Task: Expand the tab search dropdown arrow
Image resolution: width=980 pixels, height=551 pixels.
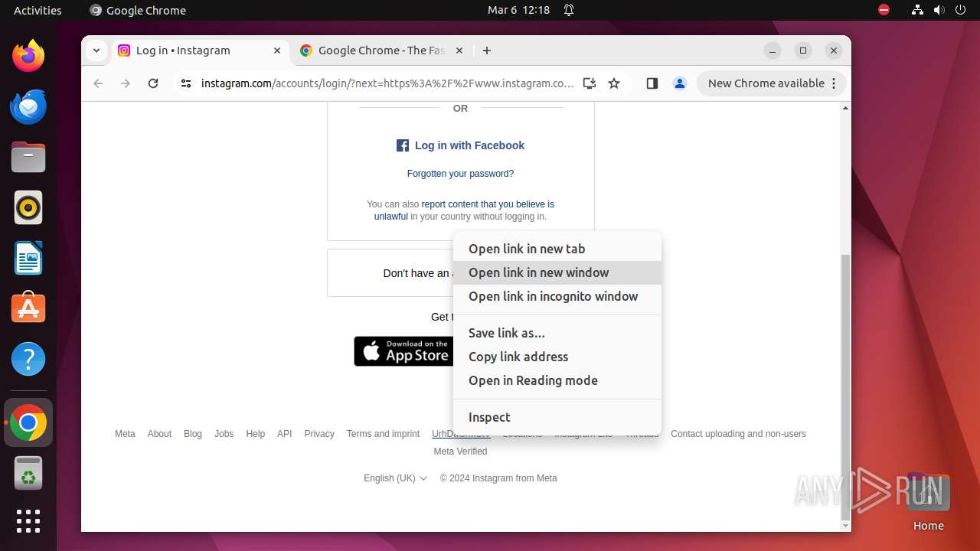Action: [x=96, y=51]
